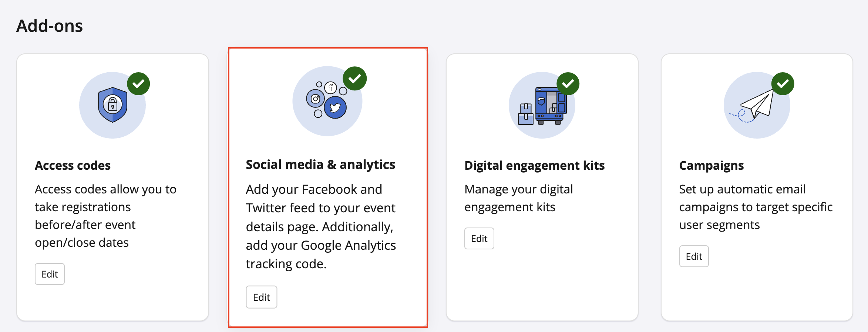Select the Access codes title
The height and width of the screenshot is (332, 868).
pyautogui.click(x=73, y=165)
